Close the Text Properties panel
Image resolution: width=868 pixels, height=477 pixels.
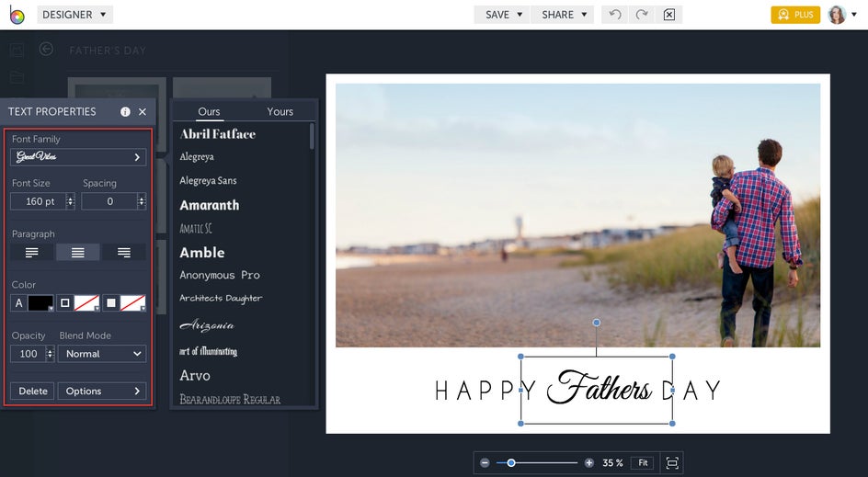(x=143, y=112)
